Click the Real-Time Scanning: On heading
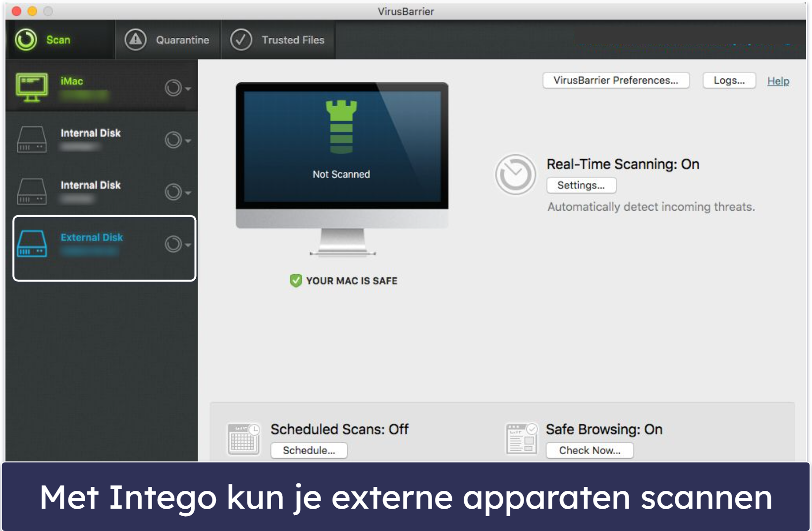 (623, 164)
